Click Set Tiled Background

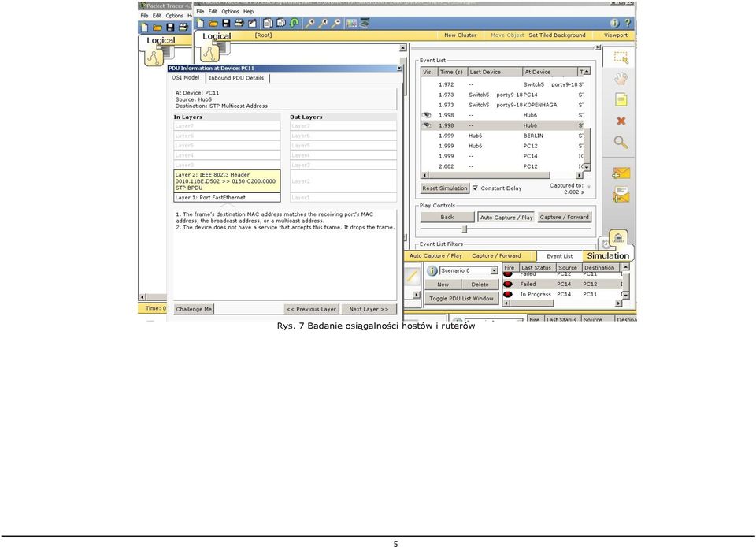(x=557, y=35)
